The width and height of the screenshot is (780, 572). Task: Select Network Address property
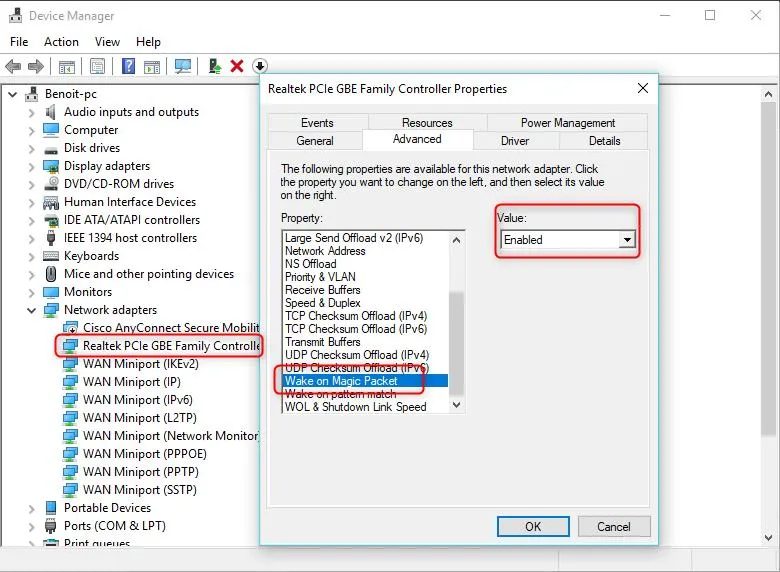click(x=366, y=251)
